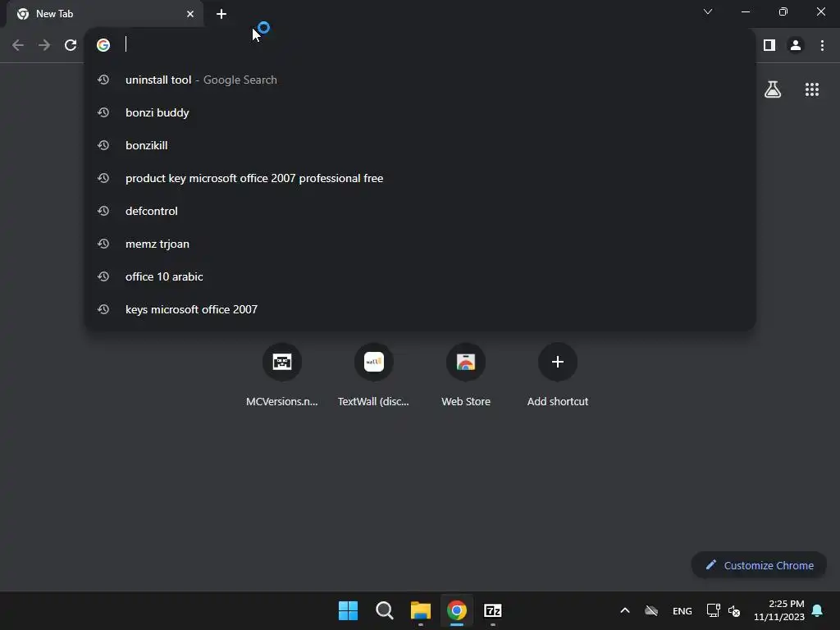
Task: Open 7-Zip from taskbar
Action: (493, 610)
